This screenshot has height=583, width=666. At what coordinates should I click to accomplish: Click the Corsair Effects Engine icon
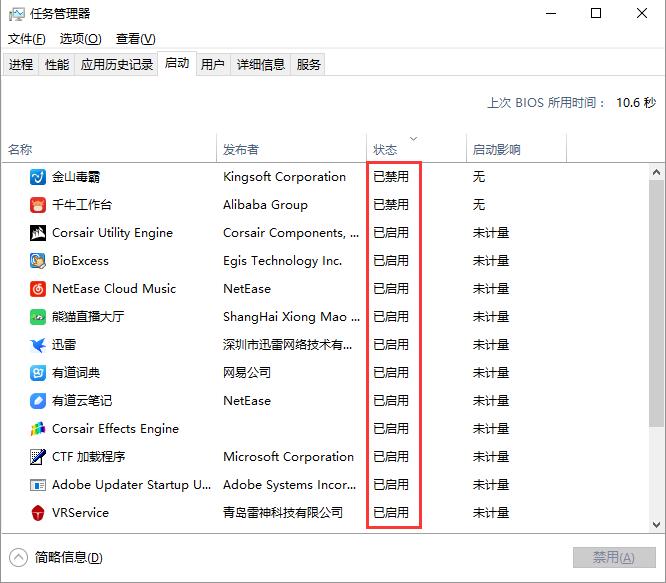38,429
